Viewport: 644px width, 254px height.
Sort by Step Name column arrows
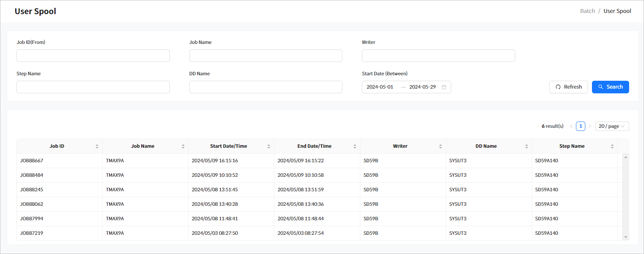click(x=612, y=146)
